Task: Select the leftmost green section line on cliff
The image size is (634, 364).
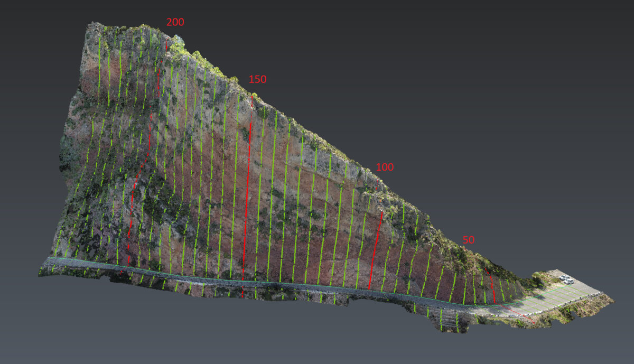Action: 99,69
